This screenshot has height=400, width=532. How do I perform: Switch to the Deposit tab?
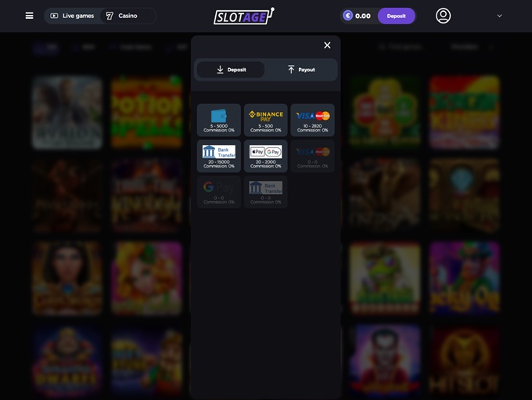230,70
